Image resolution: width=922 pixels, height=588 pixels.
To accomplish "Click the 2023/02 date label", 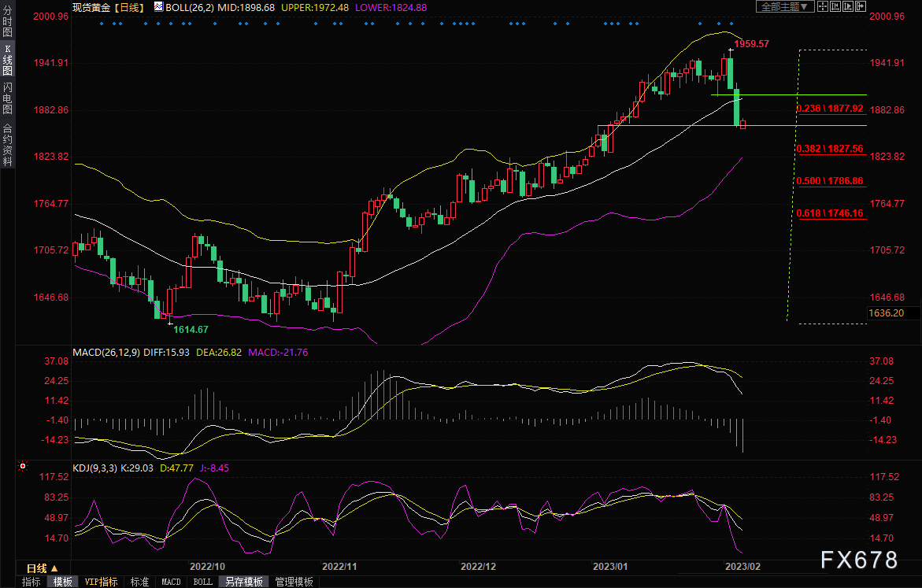I will [x=742, y=566].
